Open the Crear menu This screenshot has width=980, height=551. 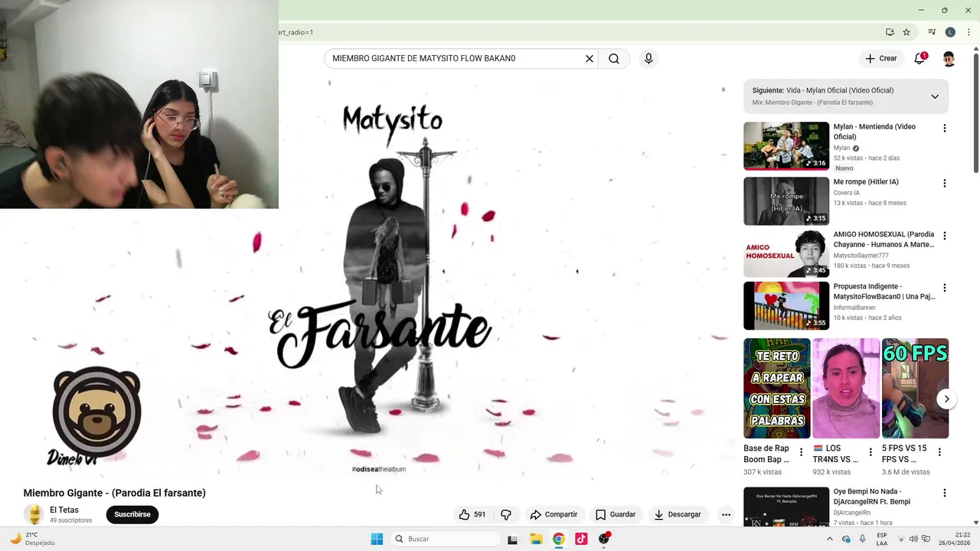pos(881,58)
